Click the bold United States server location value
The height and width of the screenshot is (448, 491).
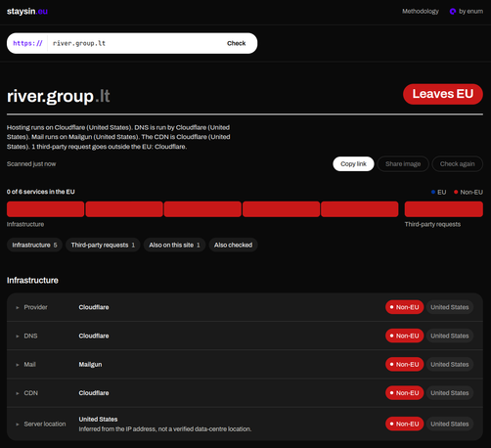(98, 420)
